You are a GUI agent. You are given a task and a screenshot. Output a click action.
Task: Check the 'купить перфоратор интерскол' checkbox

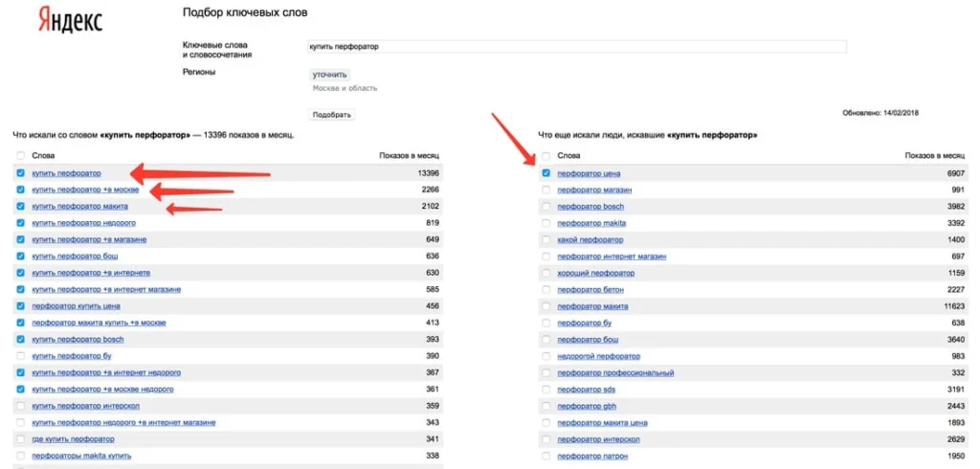21,406
